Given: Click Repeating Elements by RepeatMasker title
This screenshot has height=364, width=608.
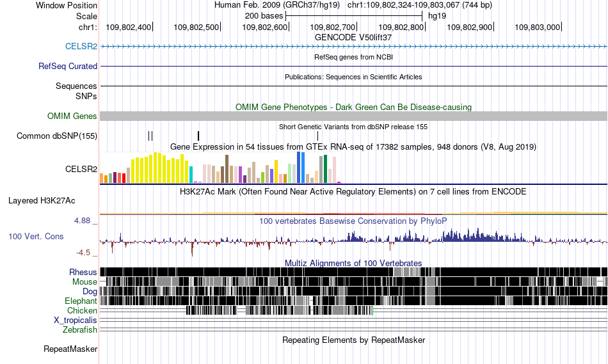Looking at the screenshot, I should (354, 340).
